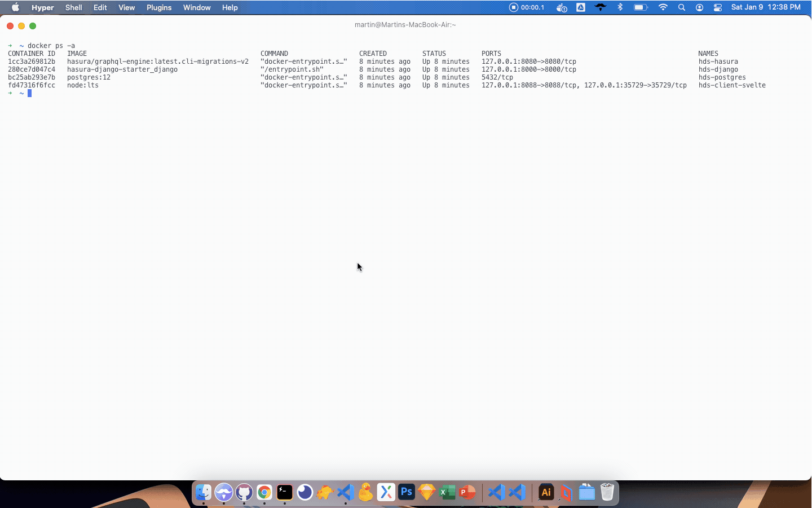The image size is (812, 508).
Task: Launch PowerPoint from the Dock
Action: (x=467, y=492)
